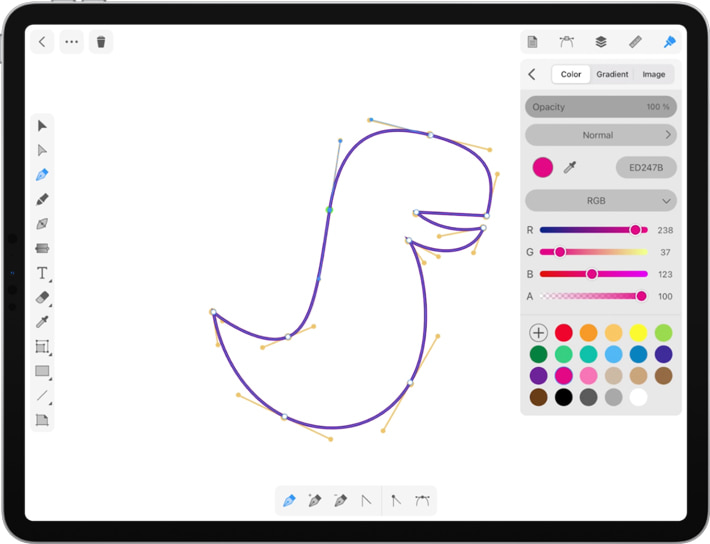Add a new swatch with plus button
Screen dimensions: 710x544
538,333
